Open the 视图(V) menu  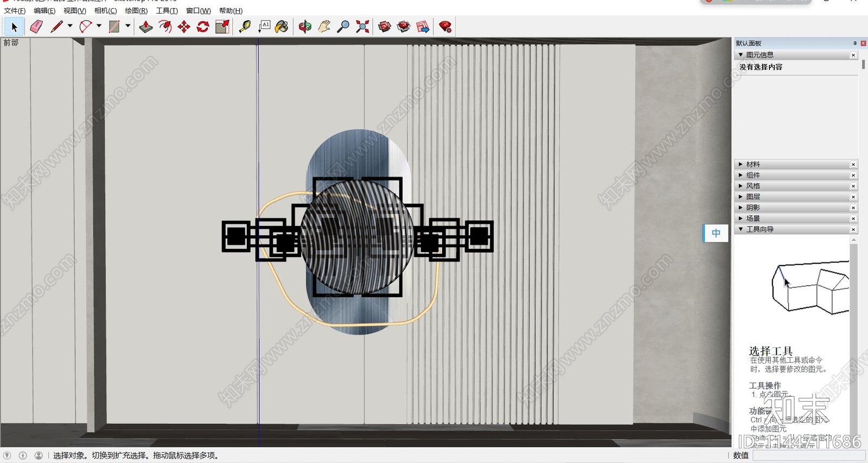[x=75, y=11]
